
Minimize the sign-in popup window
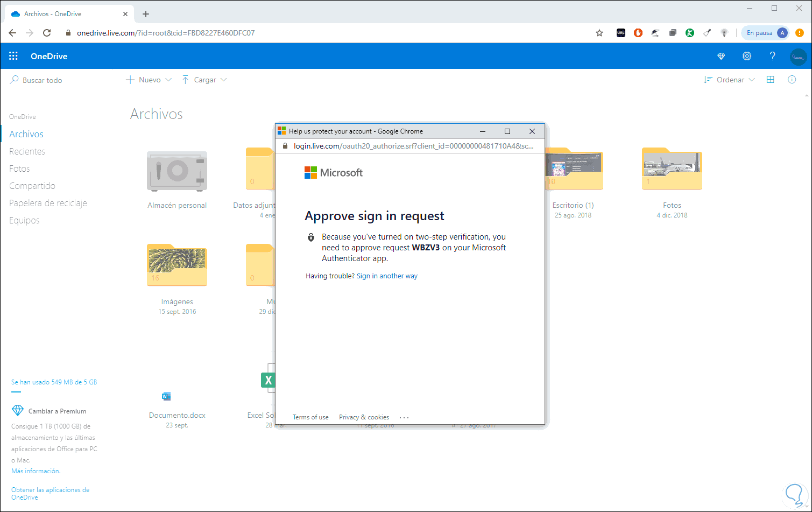(x=483, y=131)
